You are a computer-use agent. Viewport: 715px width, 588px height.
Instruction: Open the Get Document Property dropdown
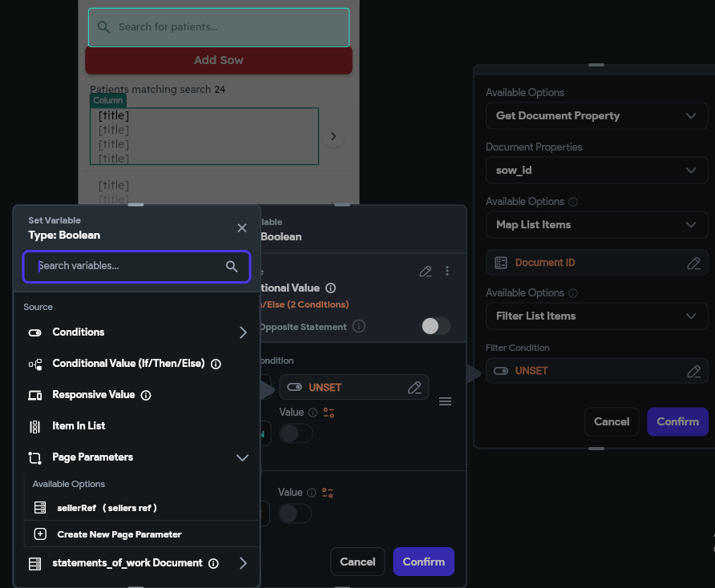596,116
